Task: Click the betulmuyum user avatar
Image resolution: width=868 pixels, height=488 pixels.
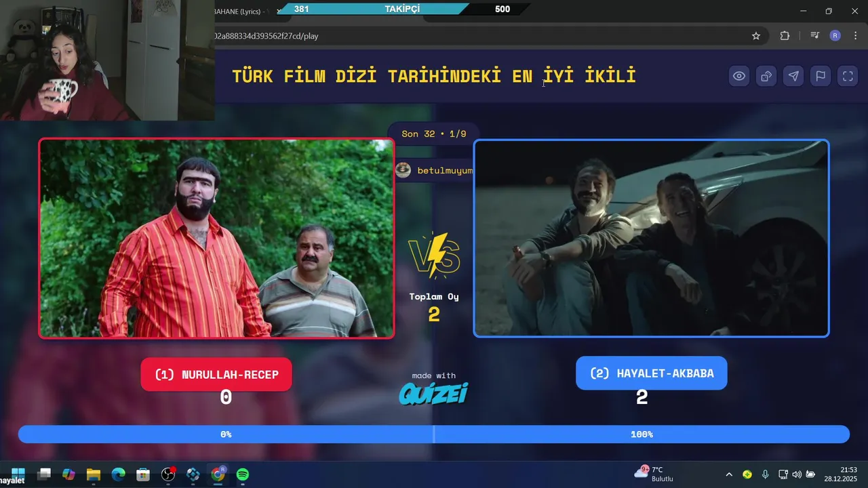Action: point(403,170)
